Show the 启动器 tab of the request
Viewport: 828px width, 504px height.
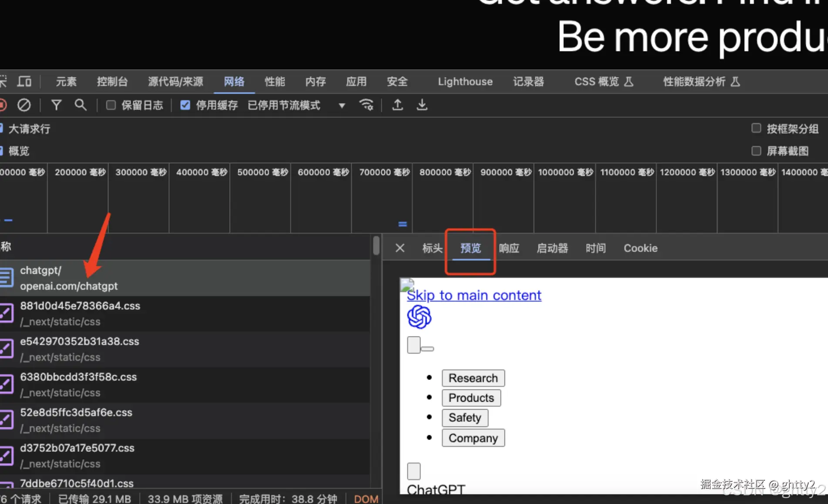pyautogui.click(x=552, y=248)
